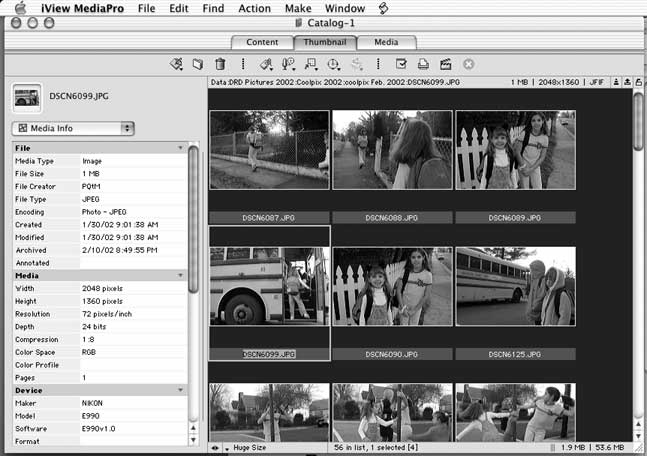Viewport: 647px width, 456px height.
Task: Click the Compression value 1:8
Action: (88, 339)
